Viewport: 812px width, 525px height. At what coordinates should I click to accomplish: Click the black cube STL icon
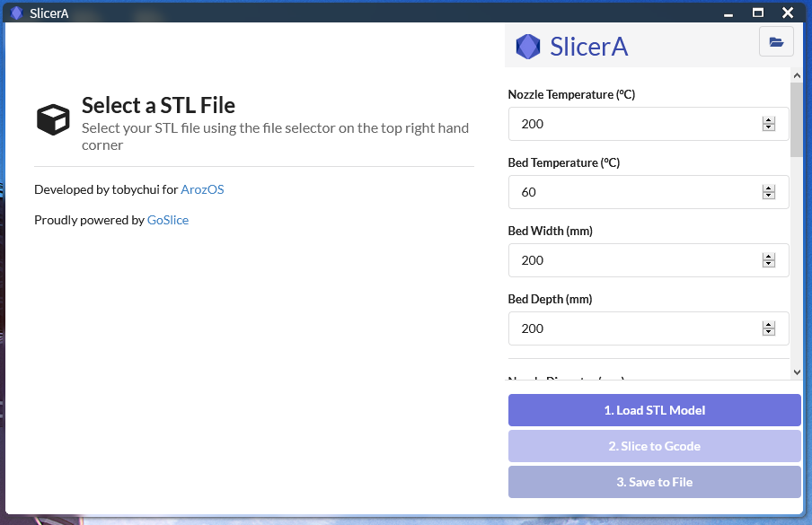[53, 119]
